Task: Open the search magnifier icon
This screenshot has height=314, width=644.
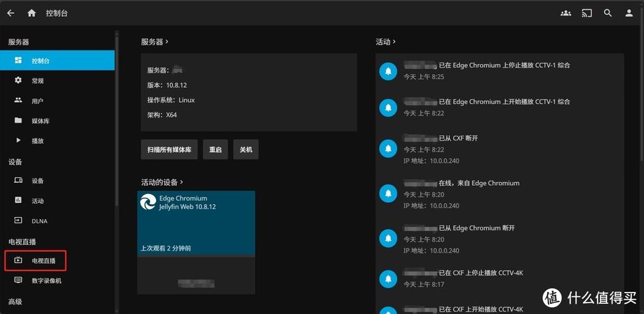Action: 608,13
